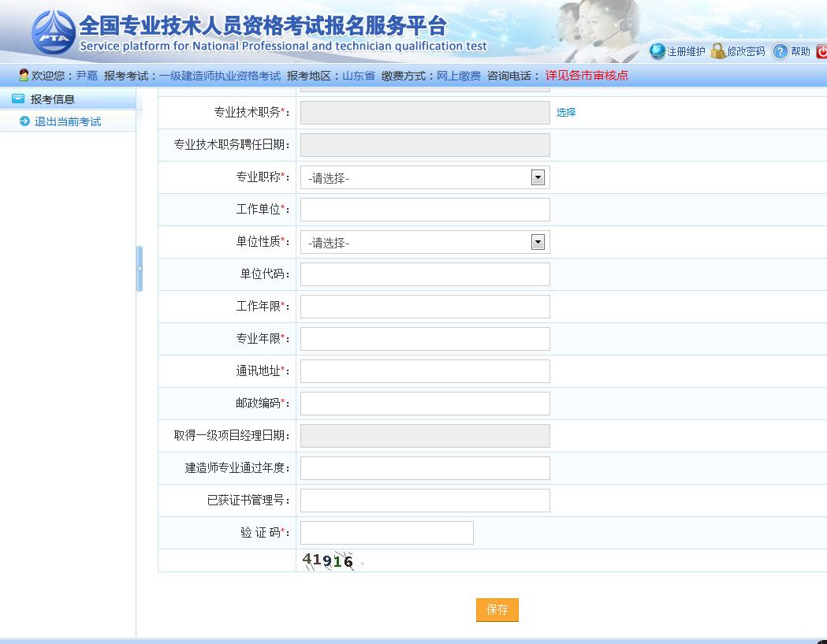The width and height of the screenshot is (827, 644).
Task: Expand the 单位性质 dropdown
Action: point(538,243)
